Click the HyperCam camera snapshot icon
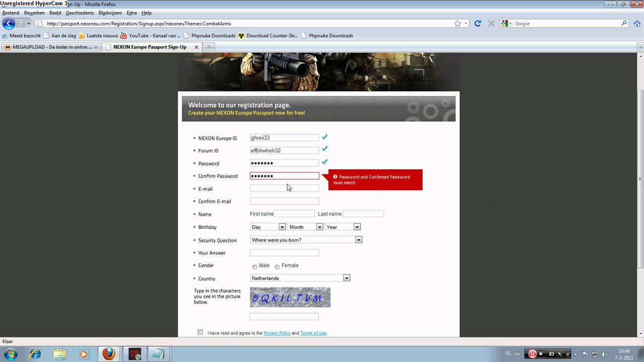644x362 pixels. [x=551, y=354]
